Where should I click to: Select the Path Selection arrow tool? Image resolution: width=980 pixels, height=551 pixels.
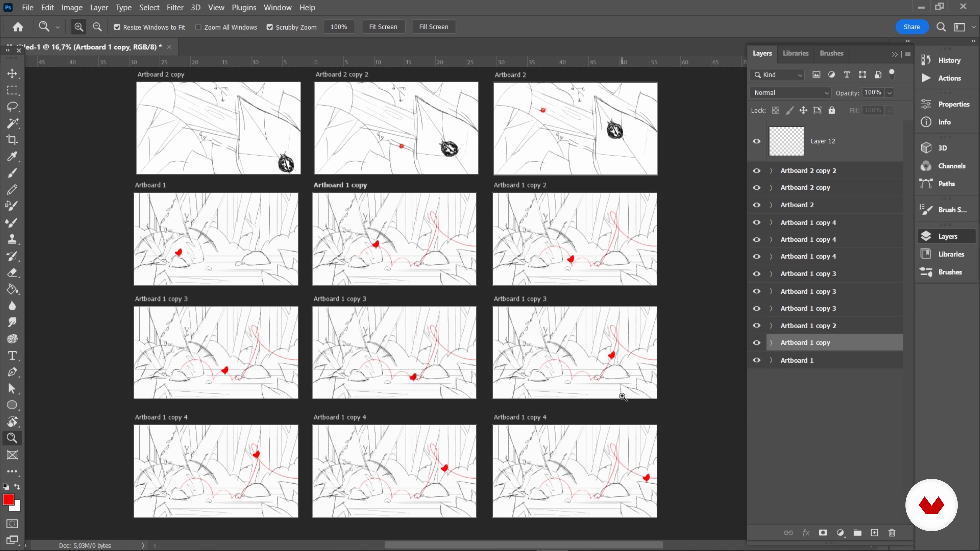coord(12,389)
